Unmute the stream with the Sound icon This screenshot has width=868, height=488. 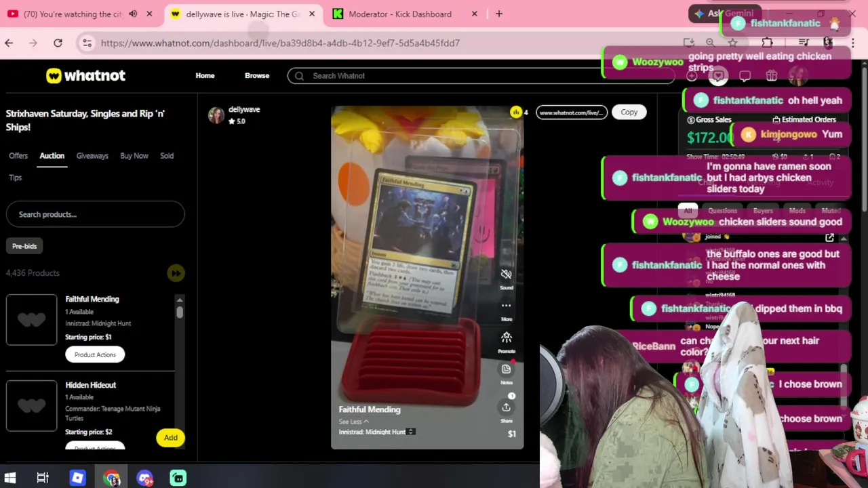506,274
